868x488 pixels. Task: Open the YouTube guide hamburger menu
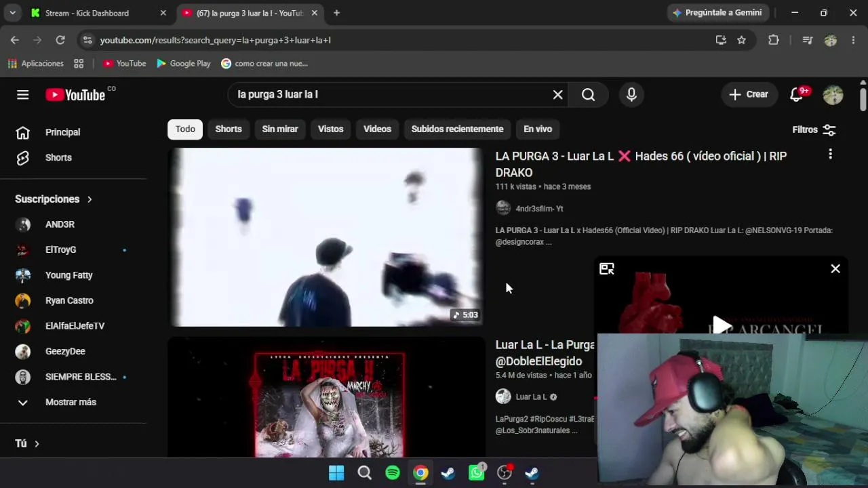point(23,95)
